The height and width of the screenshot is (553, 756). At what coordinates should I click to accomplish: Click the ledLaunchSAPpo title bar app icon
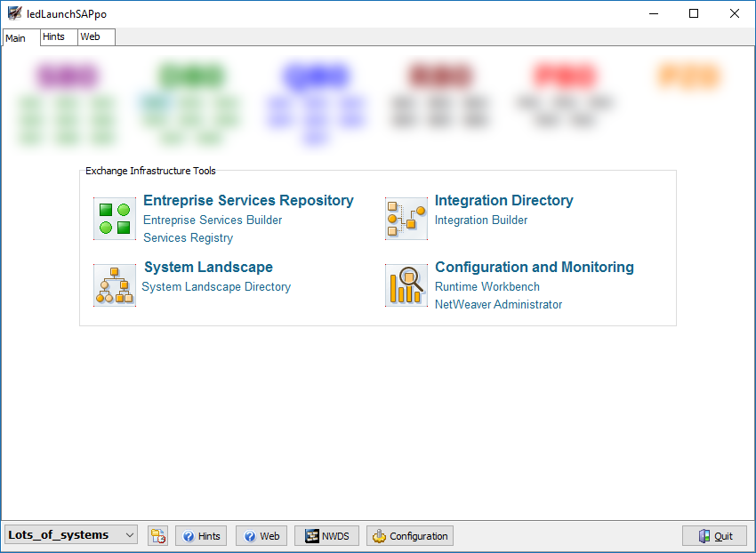(x=14, y=13)
